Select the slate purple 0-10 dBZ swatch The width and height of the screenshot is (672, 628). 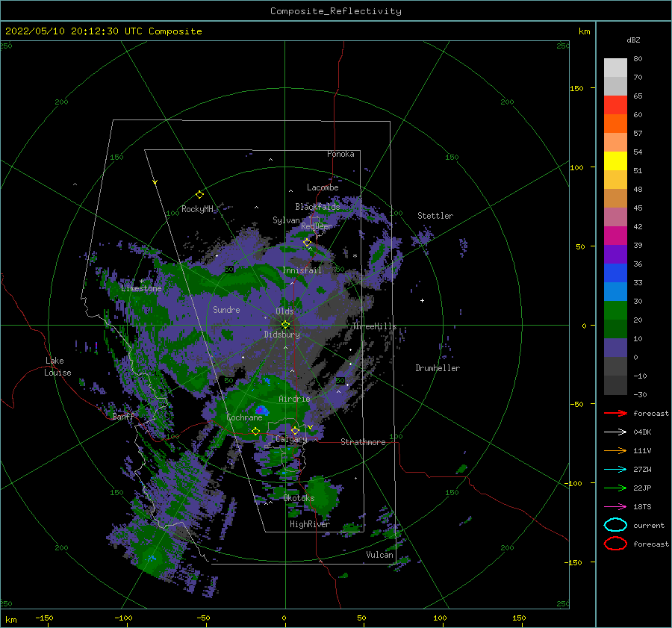tap(615, 348)
